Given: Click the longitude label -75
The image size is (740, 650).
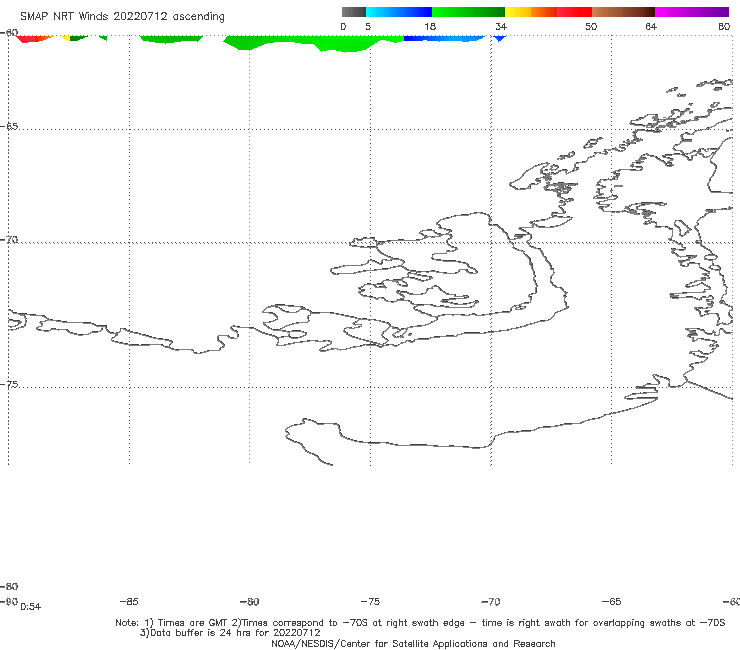Looking at the screenshot, I should [x=370, y=601].
